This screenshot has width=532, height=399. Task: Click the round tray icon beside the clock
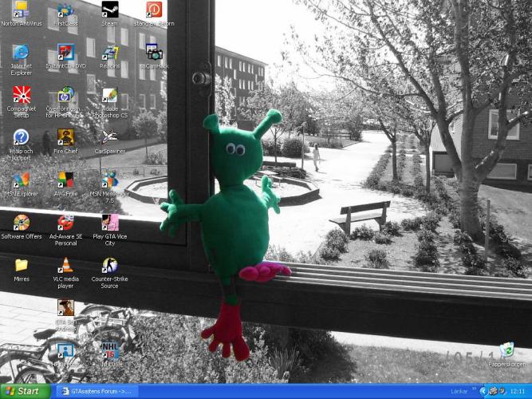pyautogui.click(x=502, y=391)
